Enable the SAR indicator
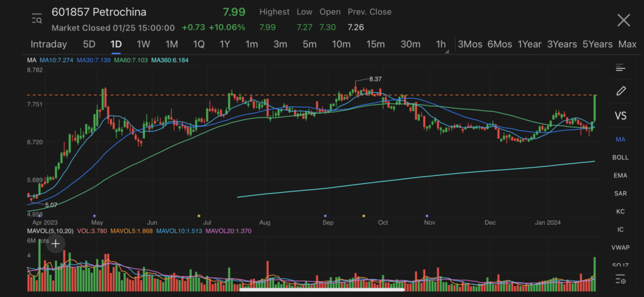Viewport: 644px width, 297px height. [620, 193]
